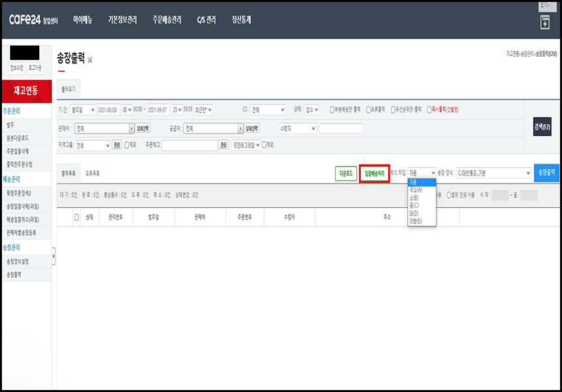Screen dimensions: 562x392
Task: Click the app icon at top right corner
Action: coord(545,22)
